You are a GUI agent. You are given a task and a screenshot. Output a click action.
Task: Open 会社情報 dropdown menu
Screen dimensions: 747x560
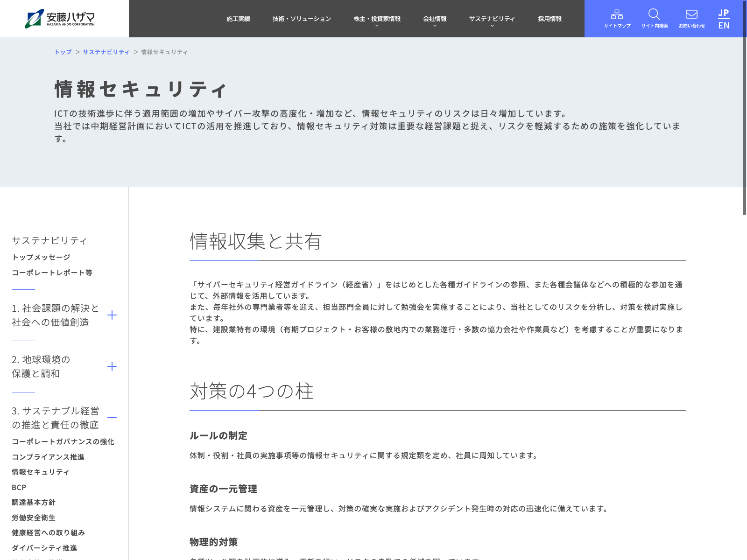[435, 19]
